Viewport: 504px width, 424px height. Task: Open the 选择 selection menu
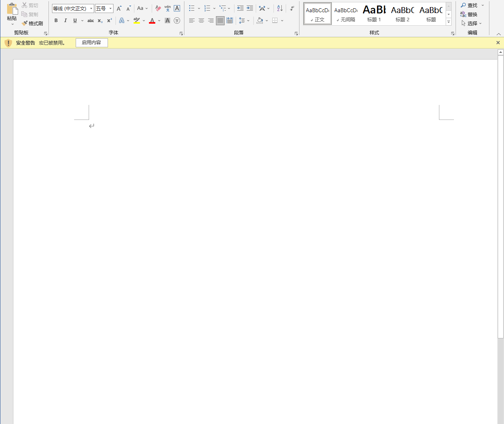coord(471,23)
